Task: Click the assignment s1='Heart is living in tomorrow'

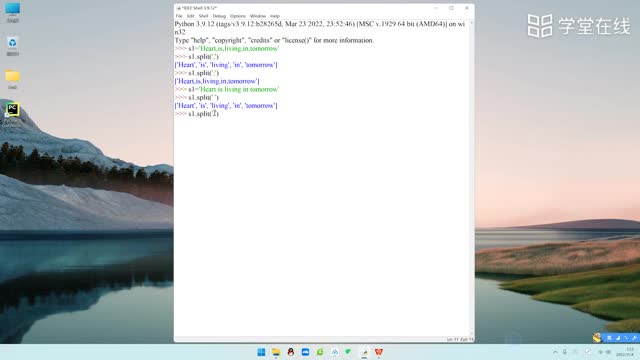Action: point(233,89)
